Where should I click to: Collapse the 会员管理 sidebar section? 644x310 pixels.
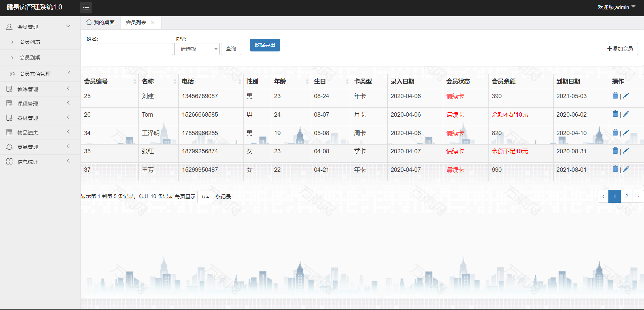point(68,26)
